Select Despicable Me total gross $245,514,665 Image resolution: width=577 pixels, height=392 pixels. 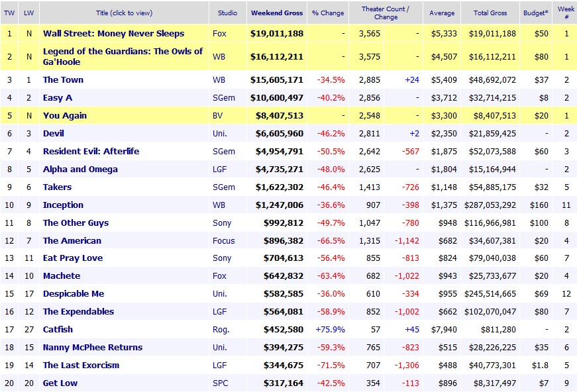(x=490, y=294)
